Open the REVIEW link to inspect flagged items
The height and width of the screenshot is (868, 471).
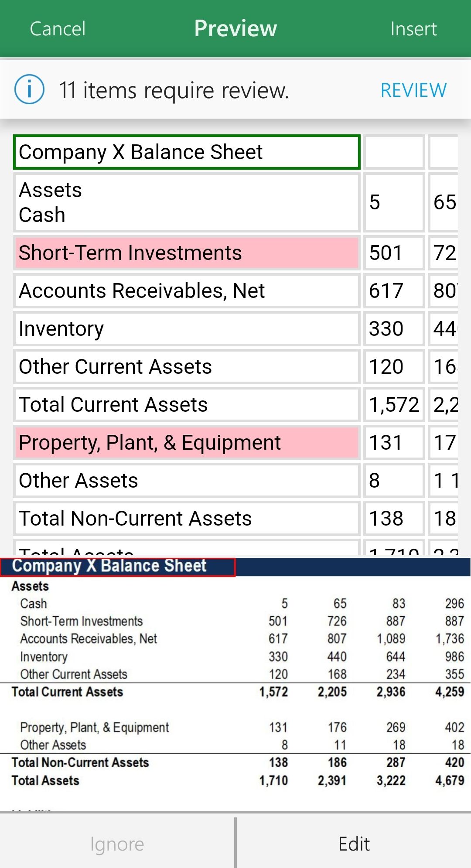tap(413, 90)
